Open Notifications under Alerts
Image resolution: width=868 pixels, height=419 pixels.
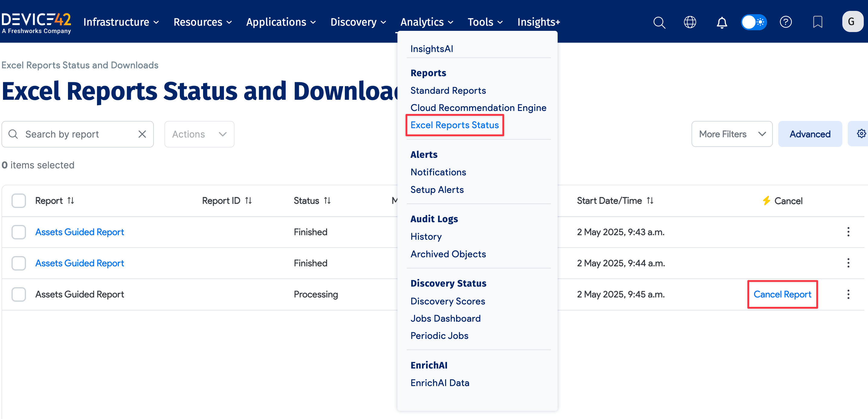click(438, 172)
